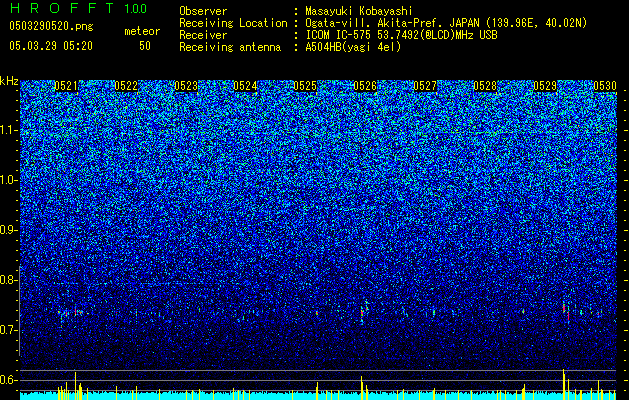Select the 0525 time marker

(x=305, y=86)
